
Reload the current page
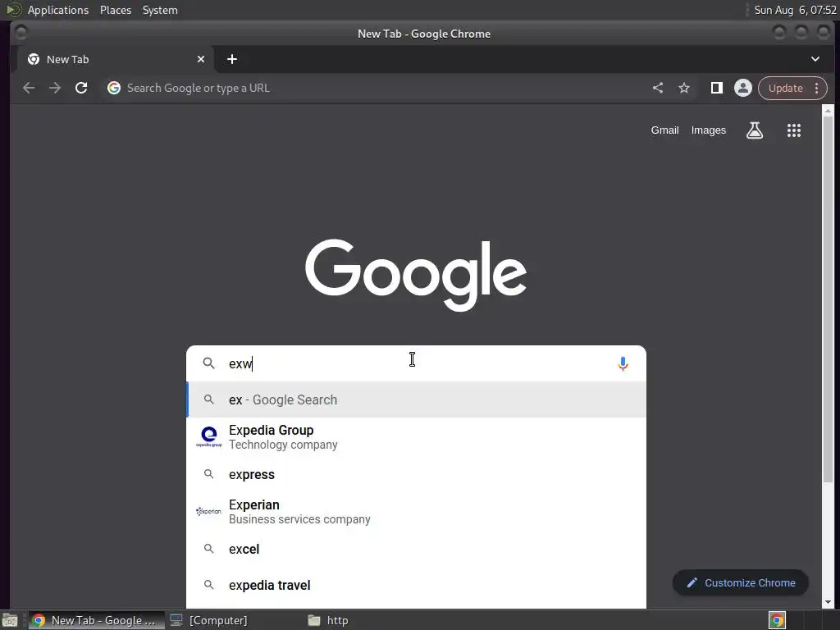81,88
